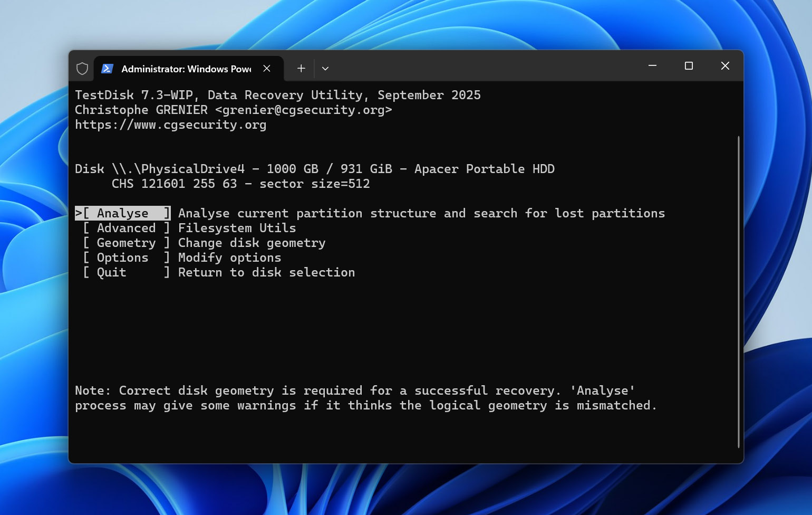Click the 'Note: Correct disk geometry' line
This screenshot has height=515, width=812.
pos(355,390)
